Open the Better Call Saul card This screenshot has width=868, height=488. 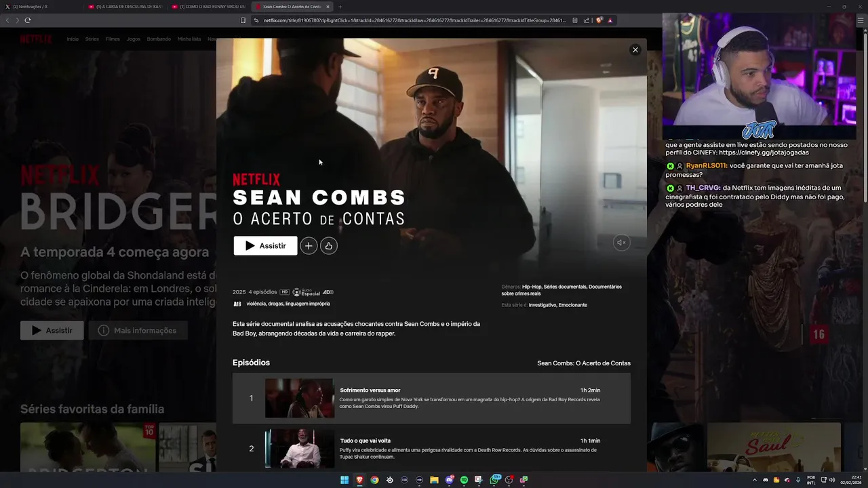(x=774, y=447)
